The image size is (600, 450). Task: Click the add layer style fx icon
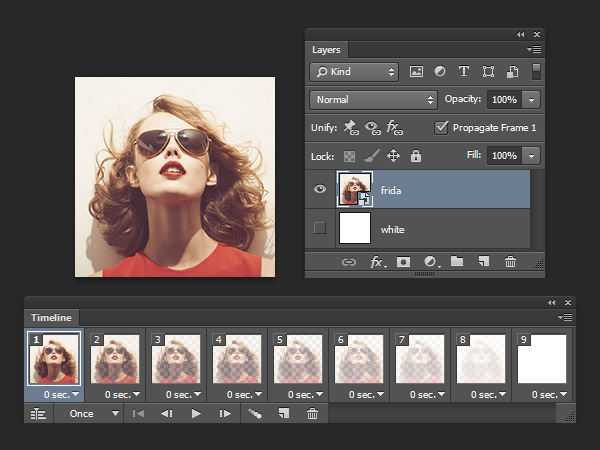click(x=378, y=262)
